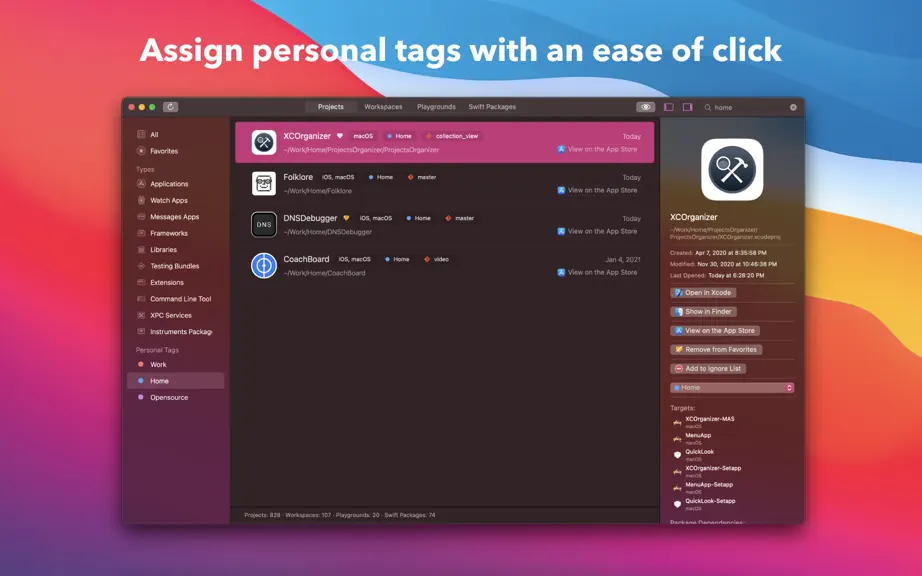Image resolution: width=922 pixels, height=576 pixels.
Task: Click the refresh button in the title bar
Action: (170, 107)
